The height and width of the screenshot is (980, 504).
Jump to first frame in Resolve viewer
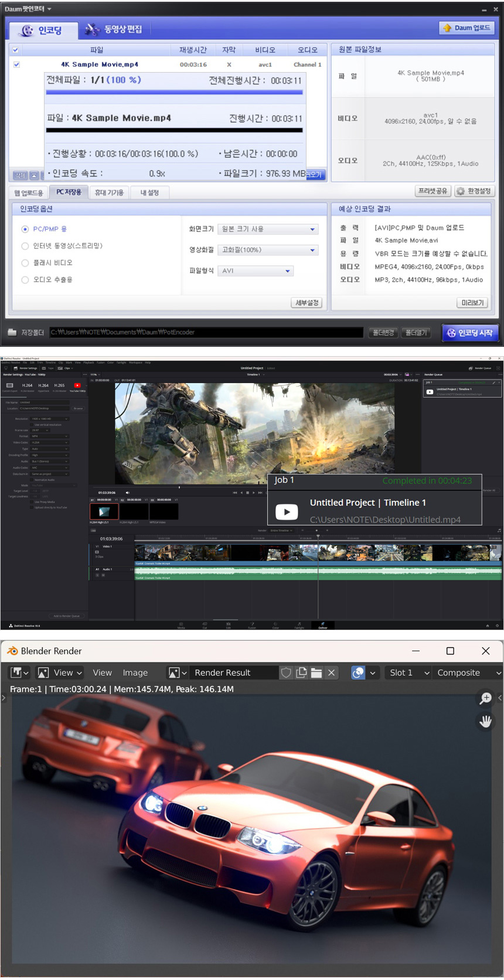235,493
